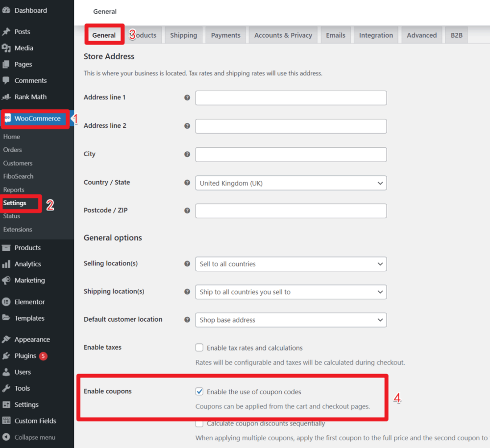Go to WooCommerce Customers link
Viewport: 490px width, 448px height.
point(18,163)
